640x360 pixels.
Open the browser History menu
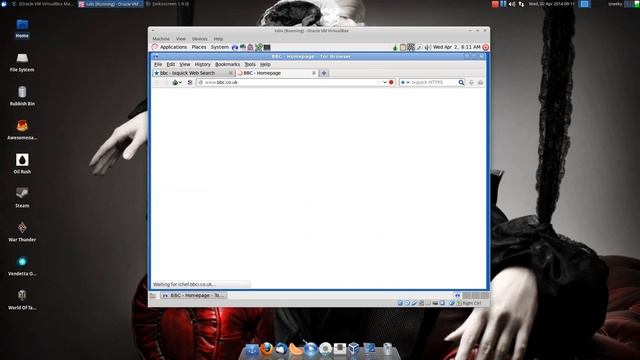(x=202, y=64)
